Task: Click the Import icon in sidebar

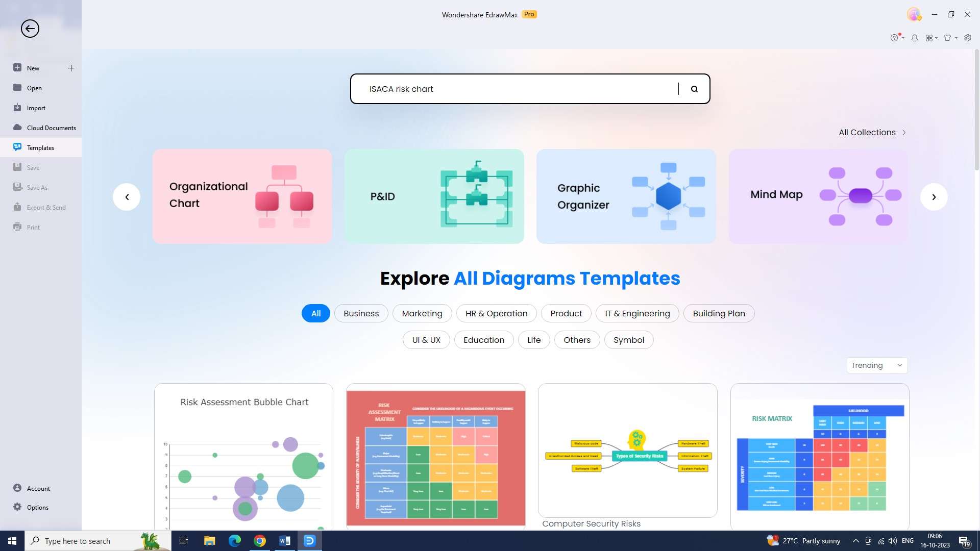Action: 17,108
